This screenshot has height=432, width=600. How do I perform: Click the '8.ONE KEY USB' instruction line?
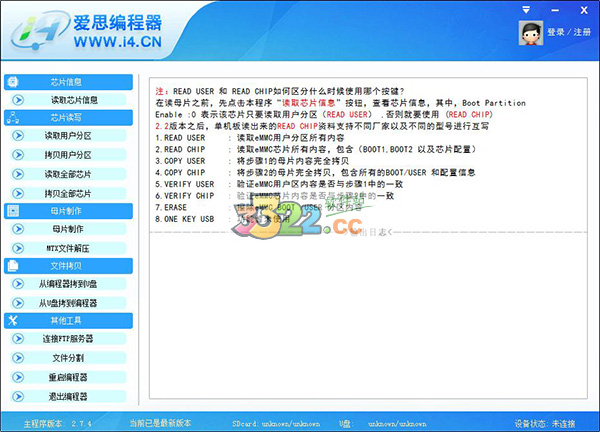(223, 219)
